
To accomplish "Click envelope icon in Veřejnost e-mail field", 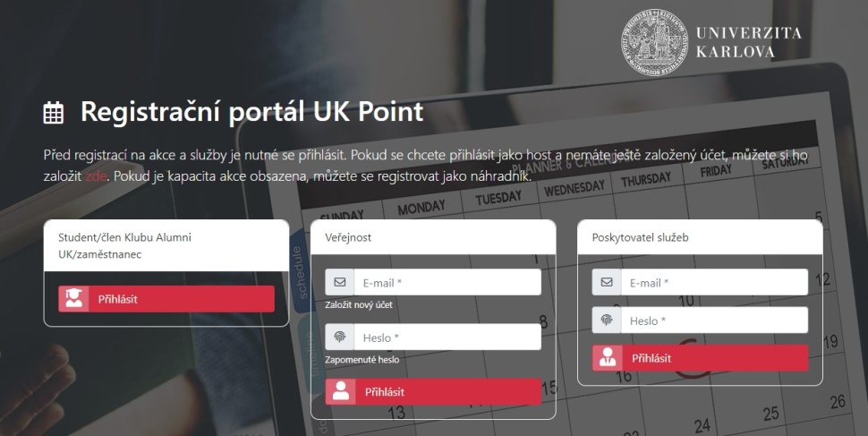I will click(340, 282).
